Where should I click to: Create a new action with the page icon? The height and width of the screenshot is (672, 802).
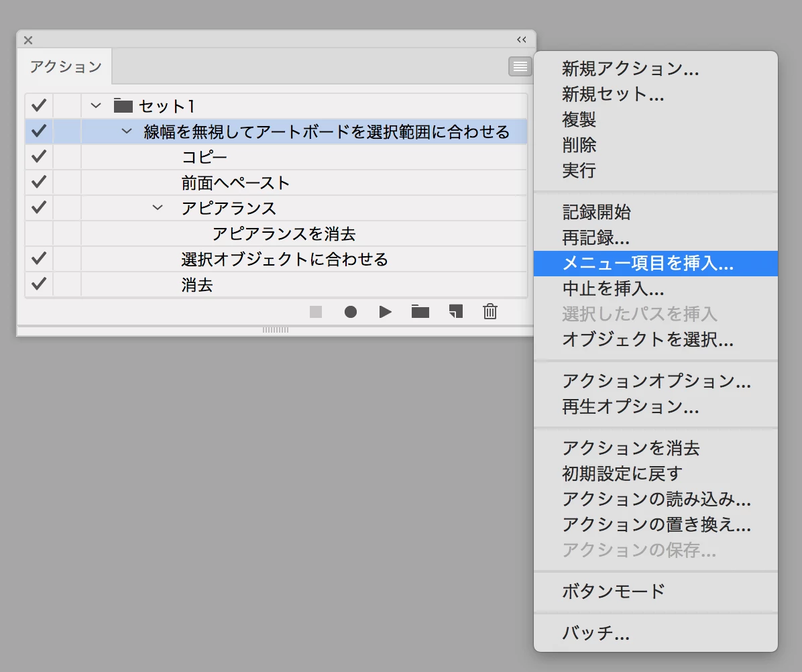point(455,311)
